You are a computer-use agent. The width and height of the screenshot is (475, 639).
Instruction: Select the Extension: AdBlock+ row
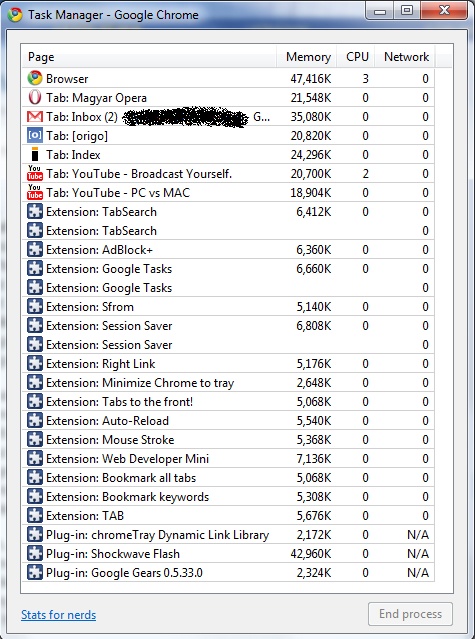tap(228, 249)
